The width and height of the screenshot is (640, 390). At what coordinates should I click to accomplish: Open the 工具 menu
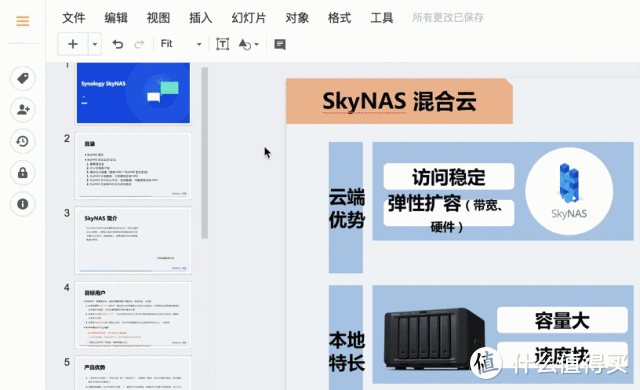pyautogui.click(x=382, y=18)
